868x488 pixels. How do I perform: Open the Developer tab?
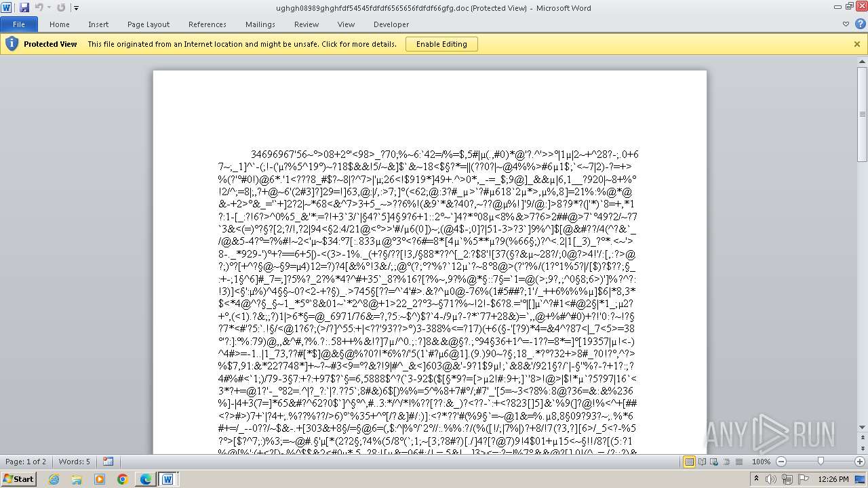pyautogui.click(x=391, y=24)
